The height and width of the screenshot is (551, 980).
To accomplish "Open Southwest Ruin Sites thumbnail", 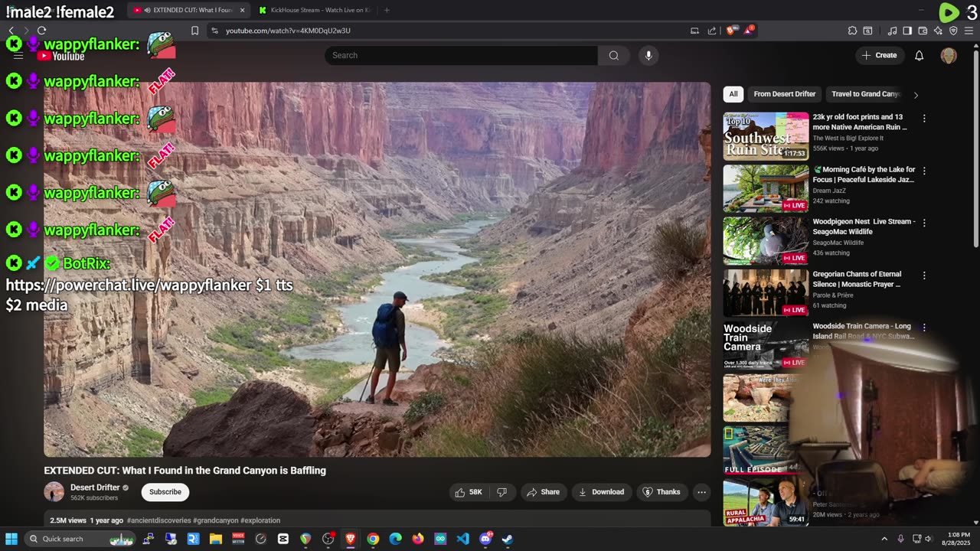I will tap(766, 136).
